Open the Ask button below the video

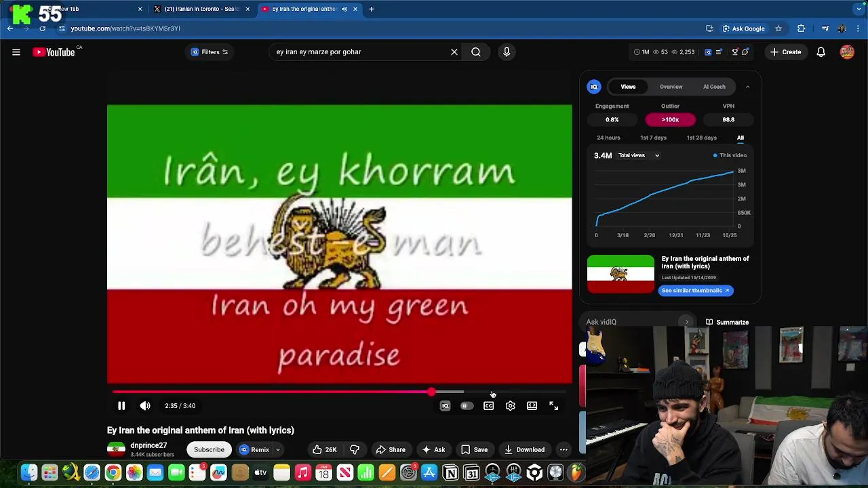pyautogui.click(x=433, y=449)
